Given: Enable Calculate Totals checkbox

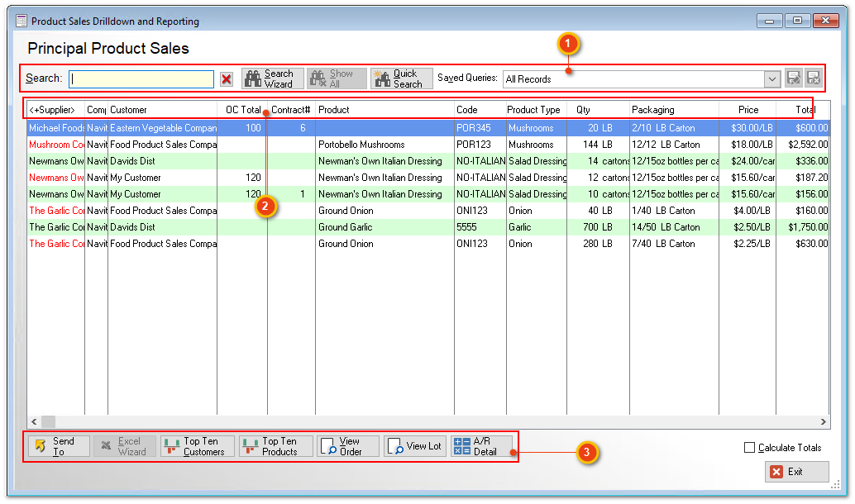Looking at the screenshot, I should click(x=750, y=447).
